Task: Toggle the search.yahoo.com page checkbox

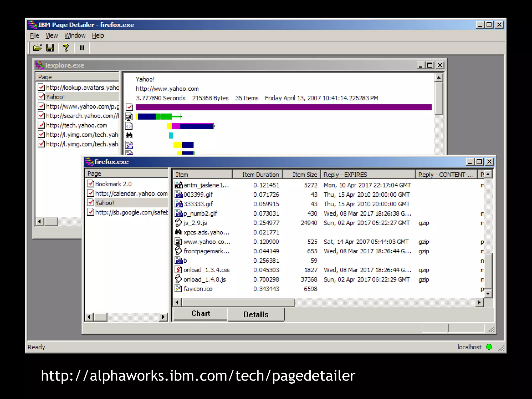Action: (x=41, y=115)
